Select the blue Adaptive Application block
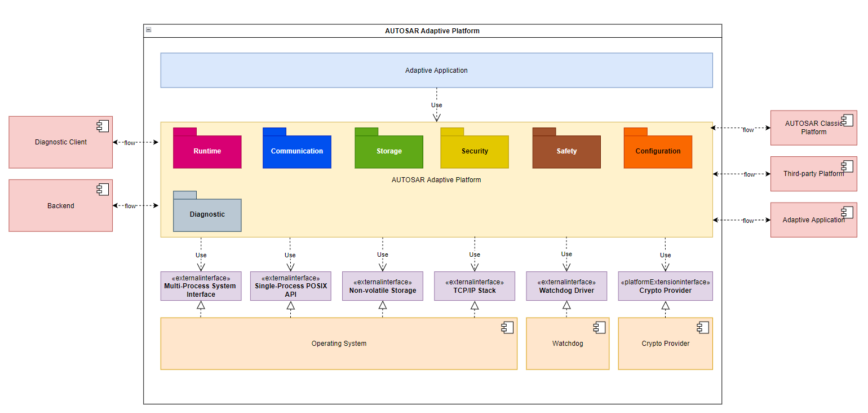The image size is (868, 413). click(x=436, y=71)
